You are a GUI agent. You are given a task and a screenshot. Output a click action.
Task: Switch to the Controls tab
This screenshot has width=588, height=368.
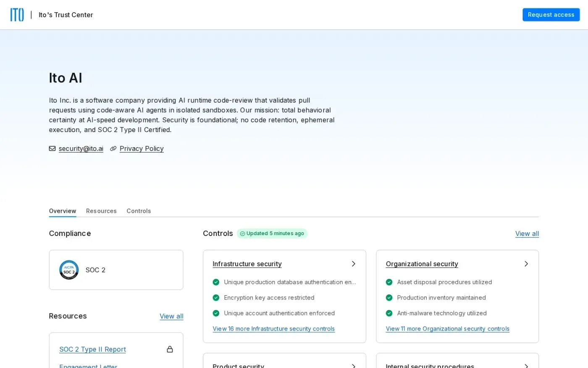click(139, 211)
